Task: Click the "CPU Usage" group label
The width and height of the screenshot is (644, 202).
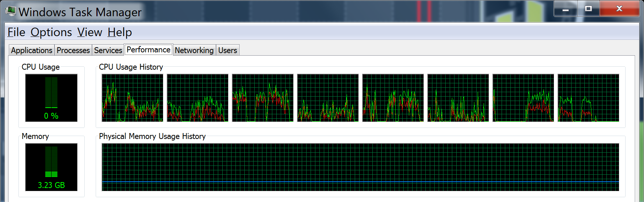Action: coord(40,67)
